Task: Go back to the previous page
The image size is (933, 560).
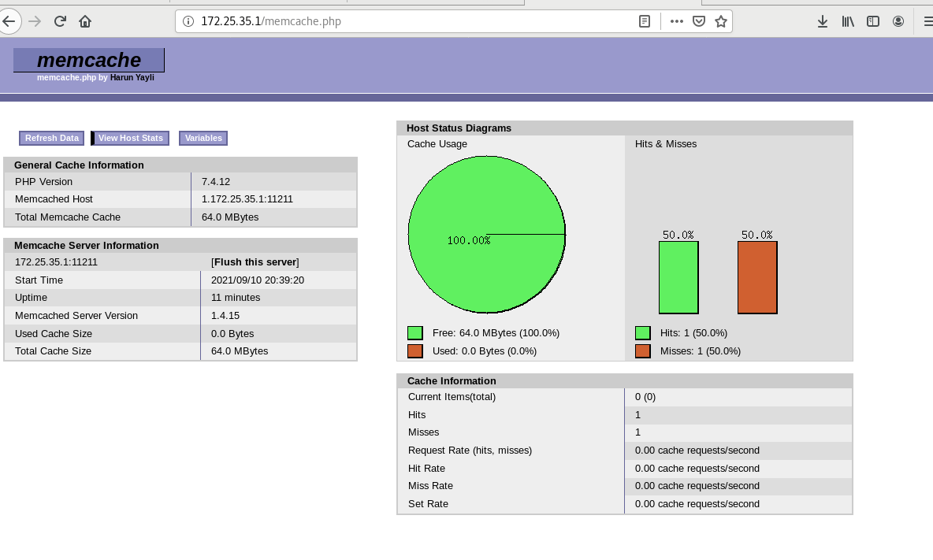Action: (9, 21)
